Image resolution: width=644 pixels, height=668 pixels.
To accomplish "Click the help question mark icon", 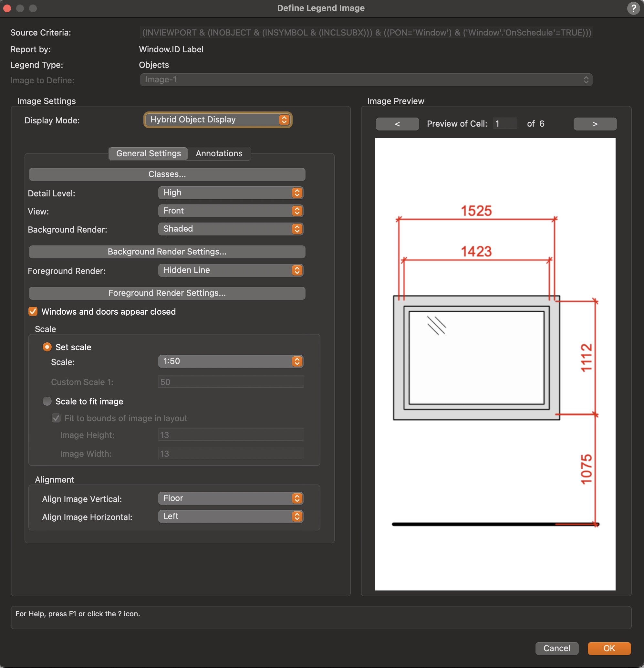I will click(x=633, y=8).
